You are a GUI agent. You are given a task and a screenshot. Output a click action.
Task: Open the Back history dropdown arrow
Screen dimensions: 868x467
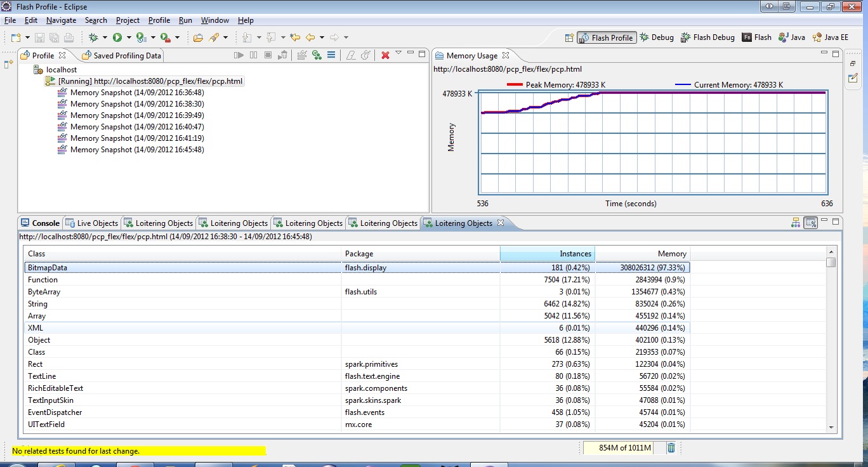click(322, 37)
